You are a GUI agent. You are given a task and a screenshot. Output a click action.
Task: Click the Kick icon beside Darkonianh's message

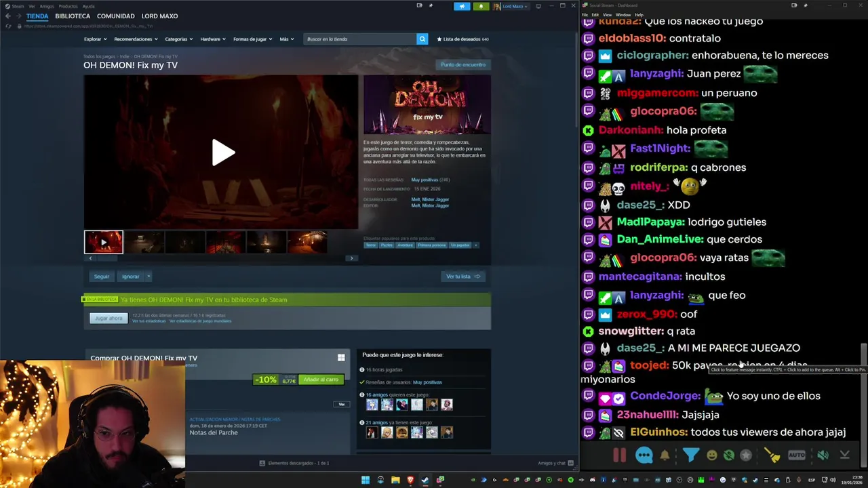coord(588,130)
